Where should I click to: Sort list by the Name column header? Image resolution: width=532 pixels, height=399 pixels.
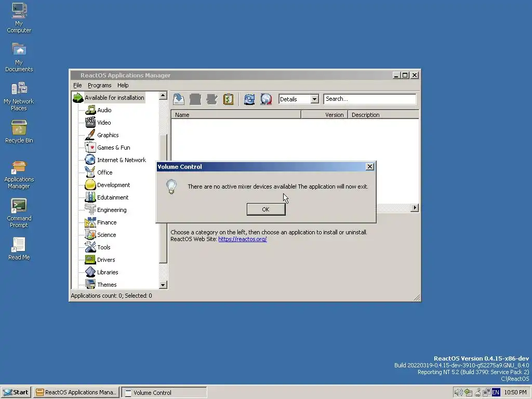pos(236,115)
